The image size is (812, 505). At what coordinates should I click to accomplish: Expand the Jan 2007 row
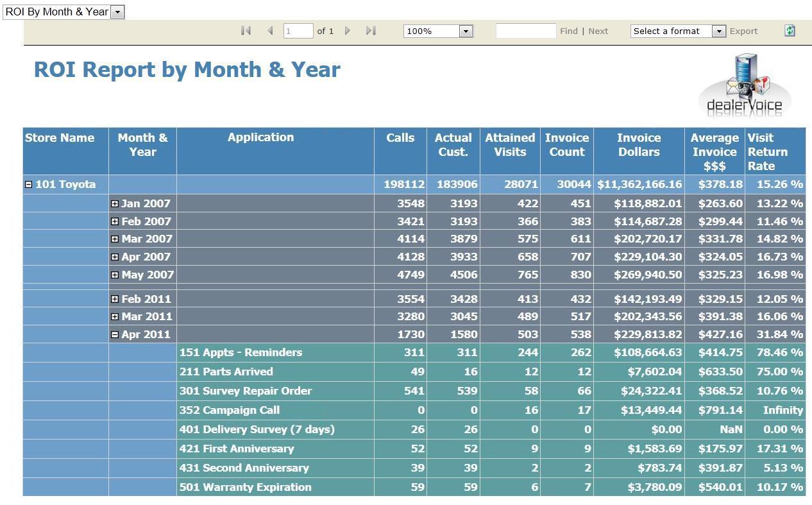tap(115, 203)
